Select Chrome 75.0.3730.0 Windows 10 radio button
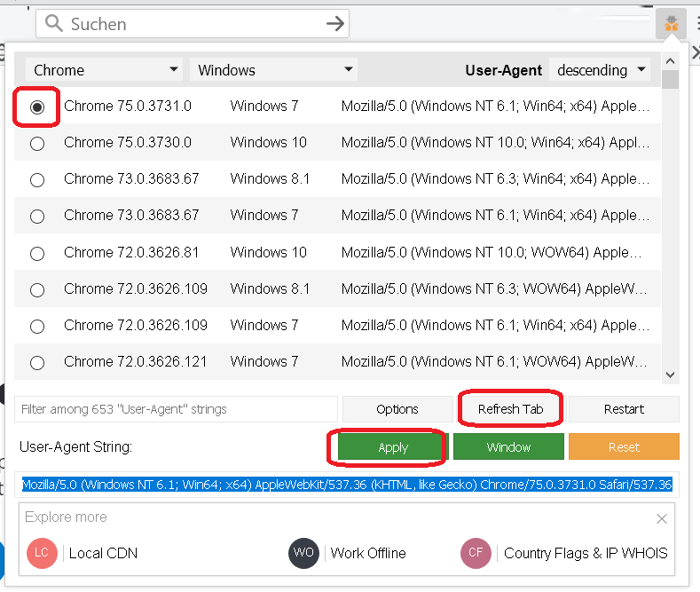This screenshot has height=592, width=700. click(x=37, y=144)
